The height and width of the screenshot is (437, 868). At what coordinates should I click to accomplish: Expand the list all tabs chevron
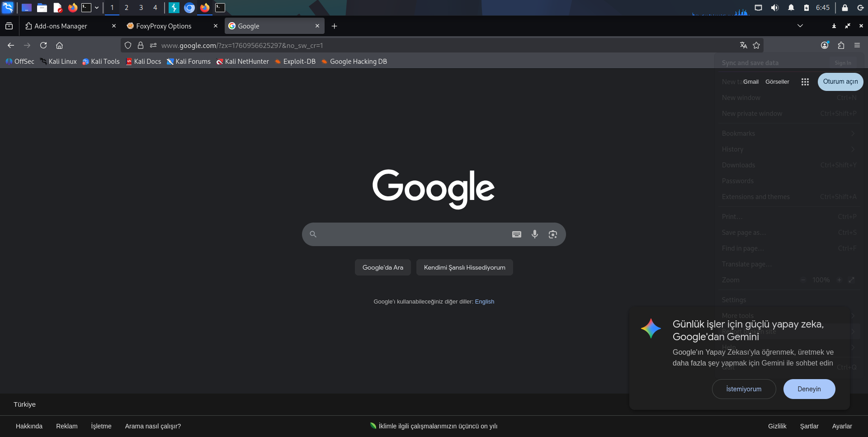pyautogui.click(x=800, y=26)
